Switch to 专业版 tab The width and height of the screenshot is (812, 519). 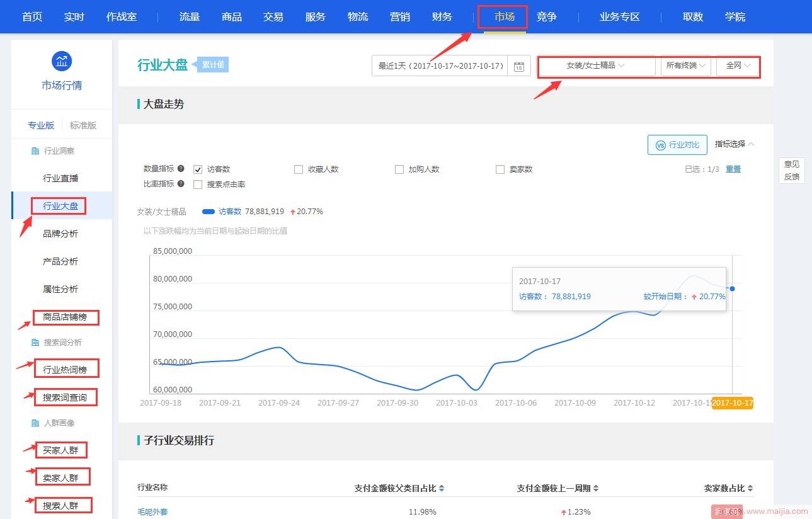(41, 125)
